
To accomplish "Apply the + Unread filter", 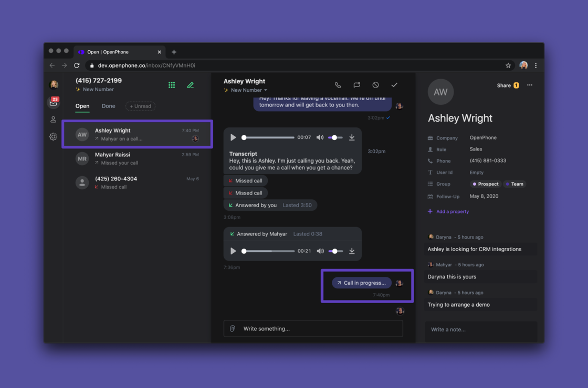I will [140, 106].
